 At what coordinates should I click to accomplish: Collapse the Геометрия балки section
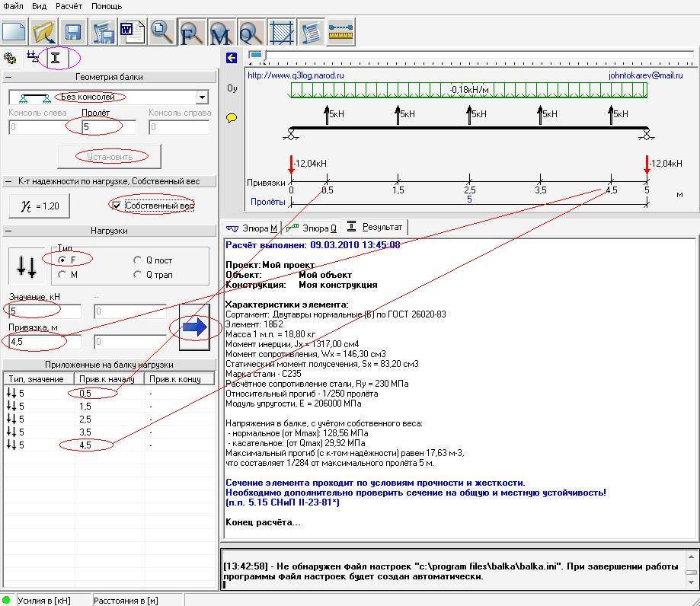(8, 77)
